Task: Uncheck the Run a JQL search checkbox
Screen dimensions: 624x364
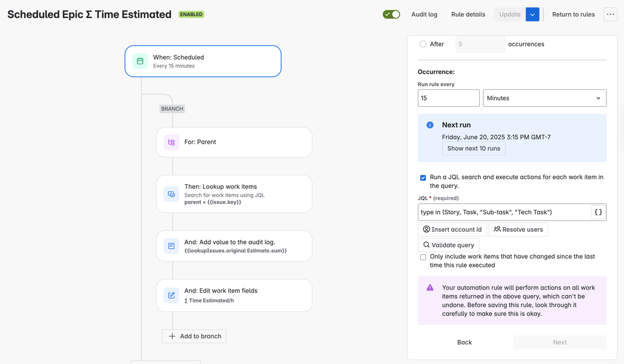Action: (423, 177)
